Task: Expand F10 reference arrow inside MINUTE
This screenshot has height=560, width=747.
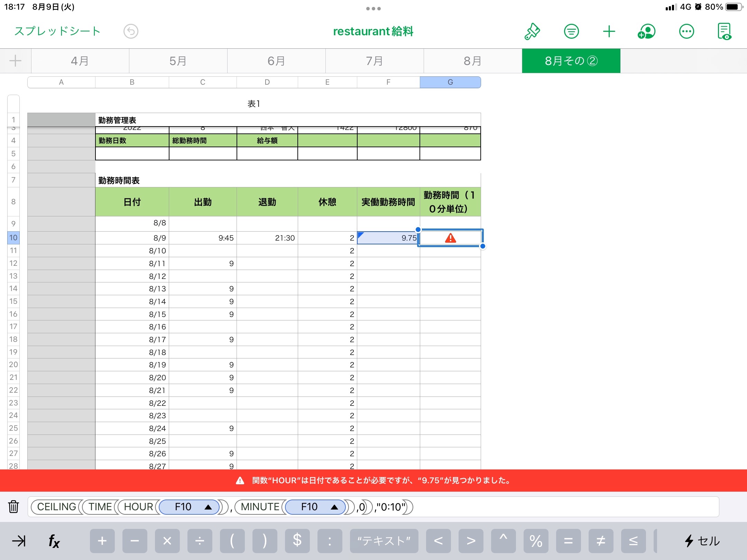Action: pos(334,507)
